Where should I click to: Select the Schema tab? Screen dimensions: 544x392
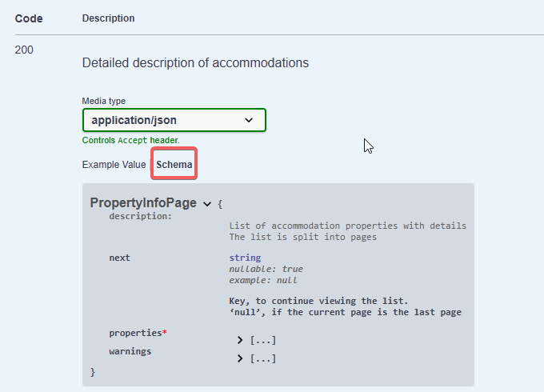pyautogui.click(x=174, y=165)
